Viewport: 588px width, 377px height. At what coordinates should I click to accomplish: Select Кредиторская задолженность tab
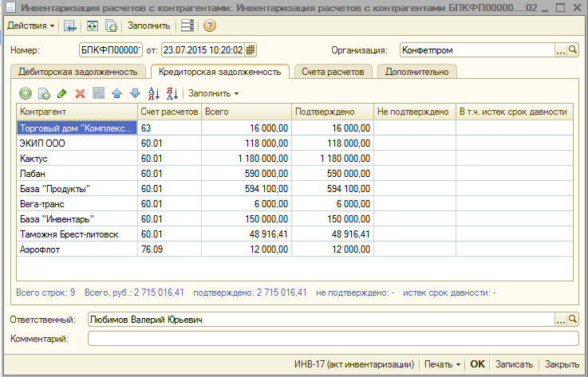pos(219,72)
